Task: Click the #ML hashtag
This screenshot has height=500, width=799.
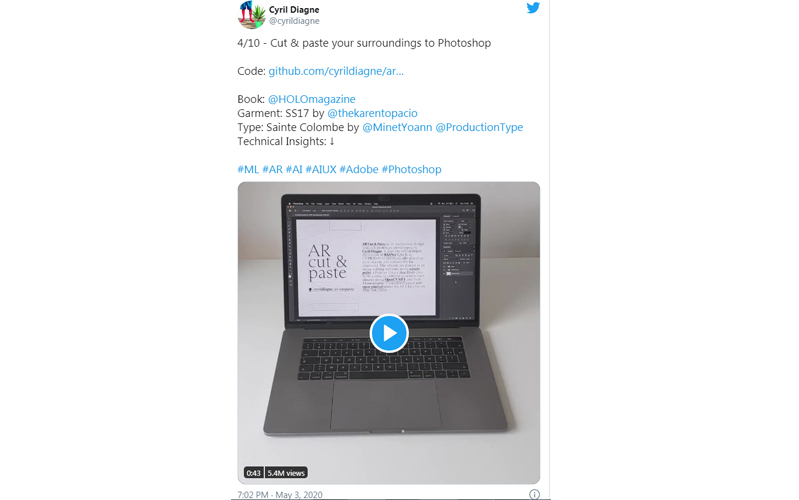Action: point(248,169)
